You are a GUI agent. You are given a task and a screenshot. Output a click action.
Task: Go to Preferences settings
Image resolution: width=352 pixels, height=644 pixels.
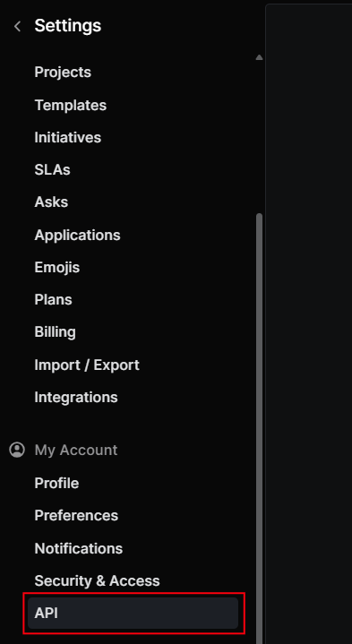[x=76, y=515]
